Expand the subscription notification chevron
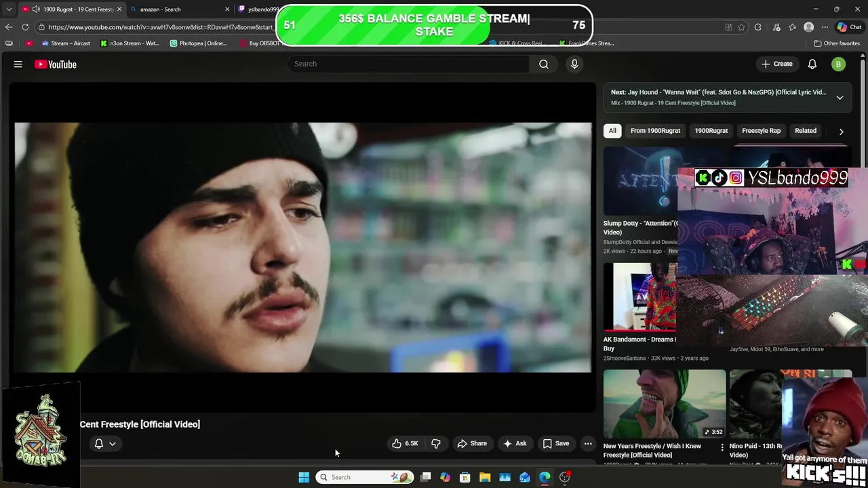 (113, 443)
